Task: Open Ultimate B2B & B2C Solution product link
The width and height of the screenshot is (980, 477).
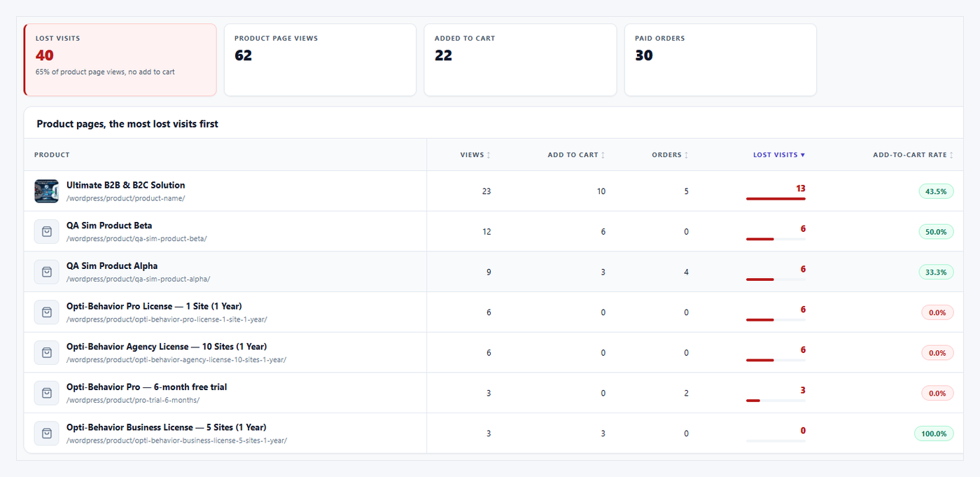Action: point(126,186)
